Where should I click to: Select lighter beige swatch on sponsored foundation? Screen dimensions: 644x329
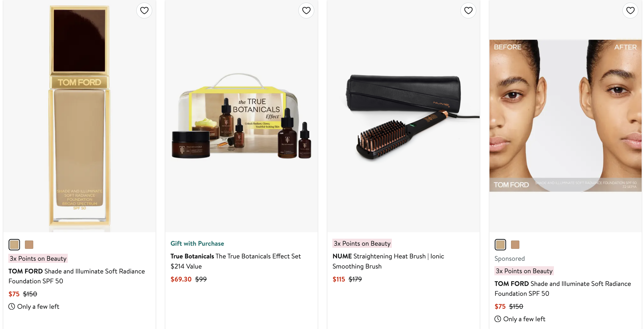tap(500, 244)
